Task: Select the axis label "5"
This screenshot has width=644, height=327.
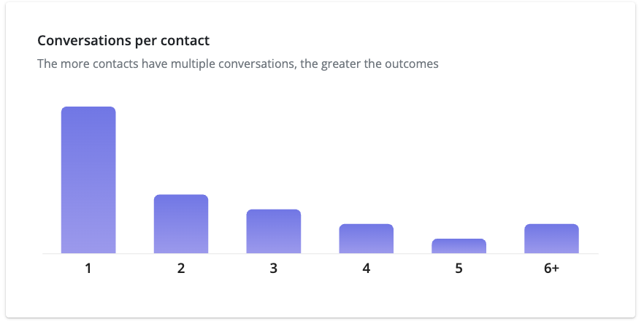Action: (459, 268)
